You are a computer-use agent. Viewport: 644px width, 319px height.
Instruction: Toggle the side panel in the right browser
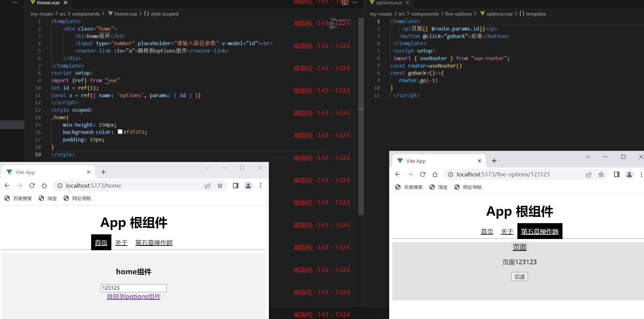click(x=617, y=175)
